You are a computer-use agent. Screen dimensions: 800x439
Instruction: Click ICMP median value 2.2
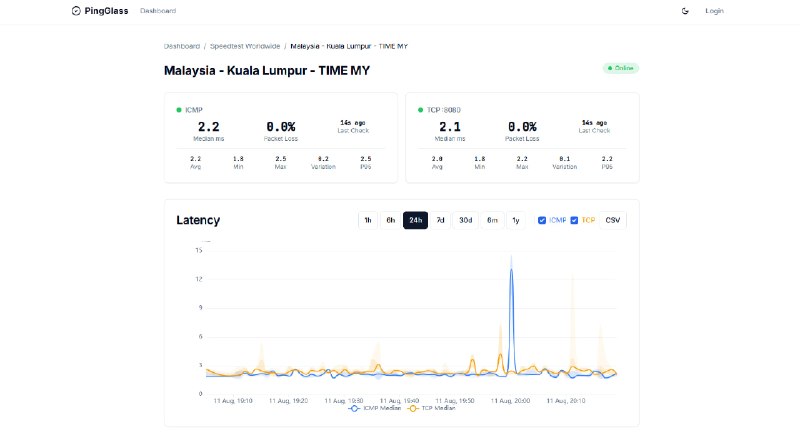(x=209, y=127)
